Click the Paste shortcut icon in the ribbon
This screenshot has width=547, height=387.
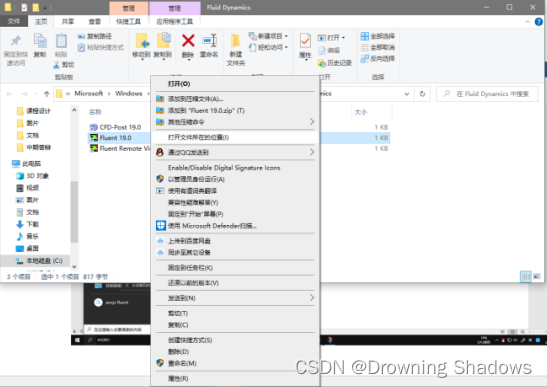[x=81, y=47]
